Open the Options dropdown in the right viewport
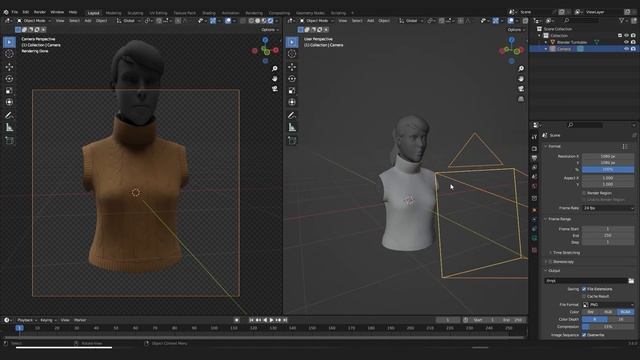Viewport: 640px width, 360px height. (516, 30)
